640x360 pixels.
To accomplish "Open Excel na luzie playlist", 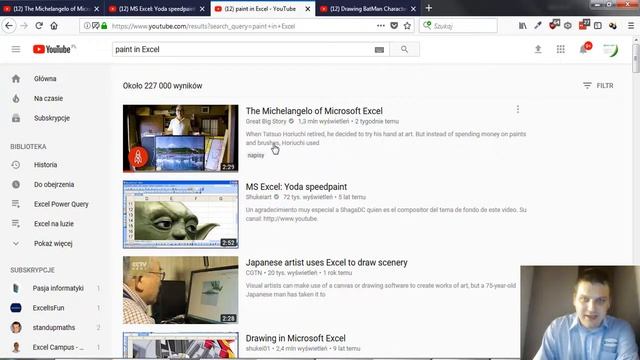I will coord(54,224).
